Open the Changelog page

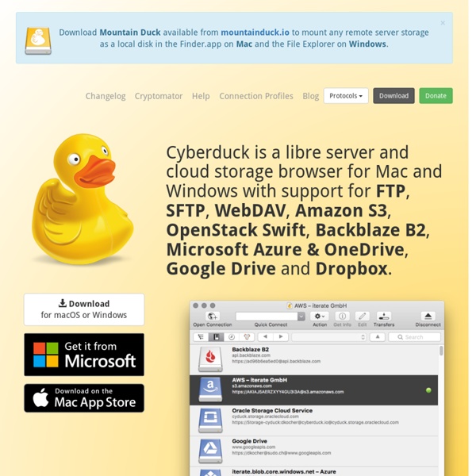tap(106, 96)
